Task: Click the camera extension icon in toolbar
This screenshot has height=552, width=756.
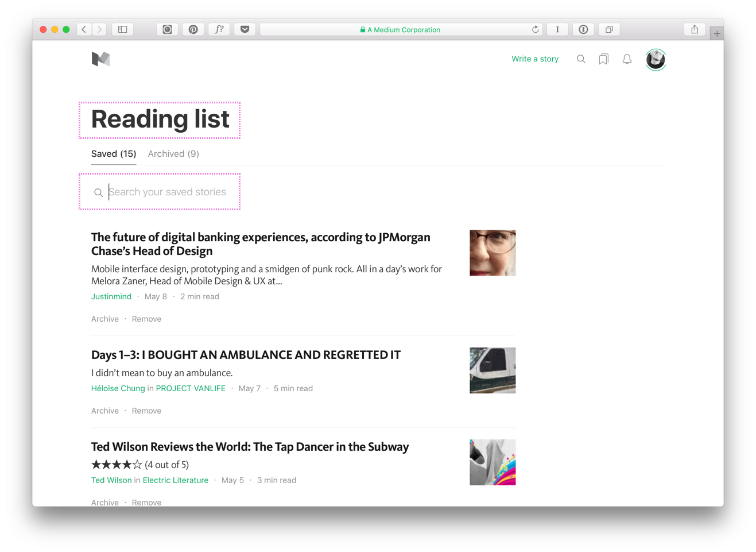Action: pyautogui.click(x=168, y=29)
